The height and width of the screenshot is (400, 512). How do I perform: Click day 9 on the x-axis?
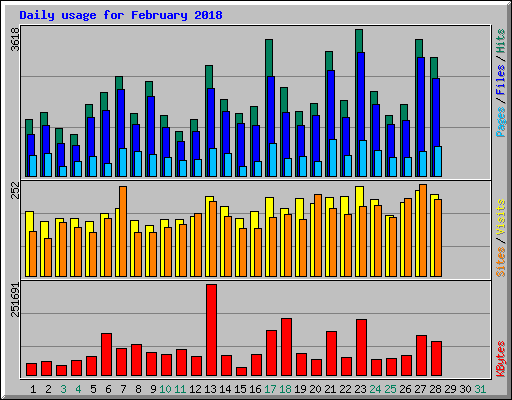pyautogui.click(x=153, y=389)
